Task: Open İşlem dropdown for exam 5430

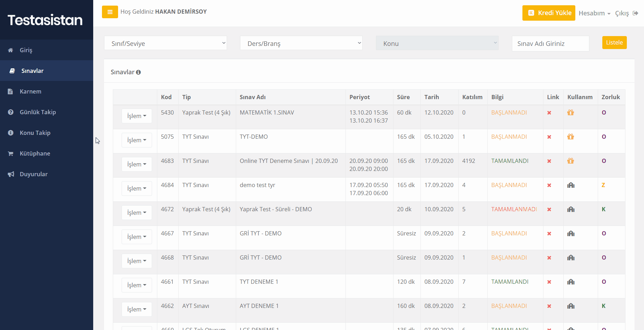Action: (x=137, y=116)
